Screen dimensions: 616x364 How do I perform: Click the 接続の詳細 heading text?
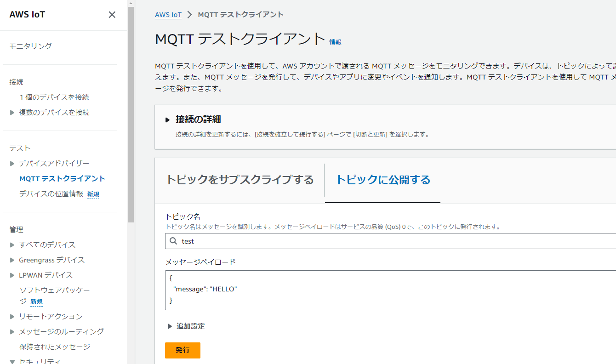(x=198, y=119)
